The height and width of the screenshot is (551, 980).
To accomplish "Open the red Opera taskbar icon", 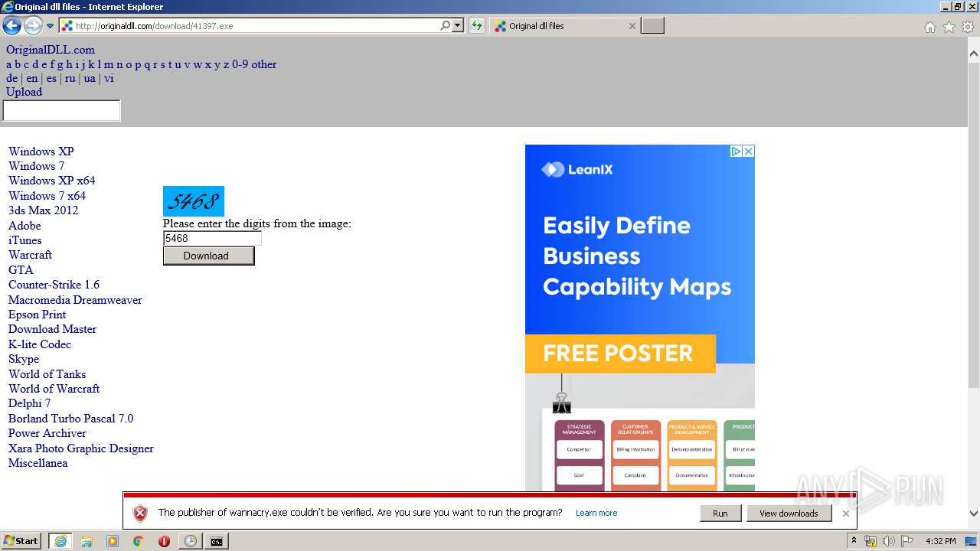I will tap(164, 541).
